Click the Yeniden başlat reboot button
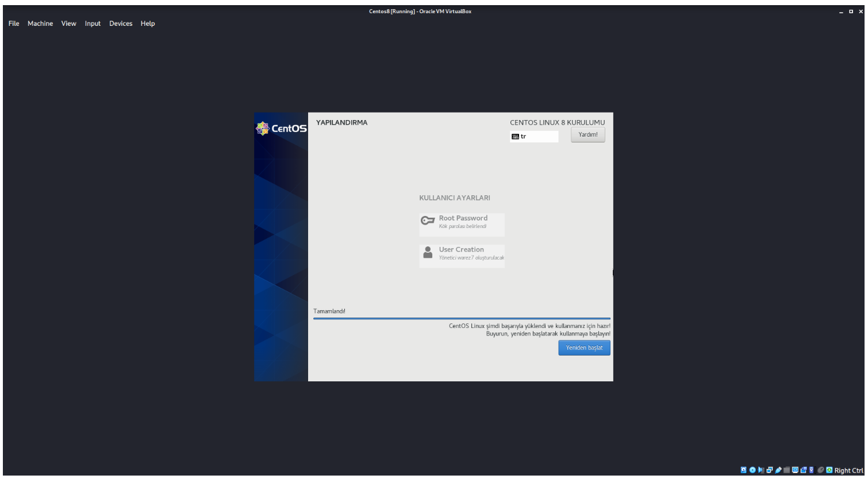Screen dimensions: 868x479 (584, 347)
